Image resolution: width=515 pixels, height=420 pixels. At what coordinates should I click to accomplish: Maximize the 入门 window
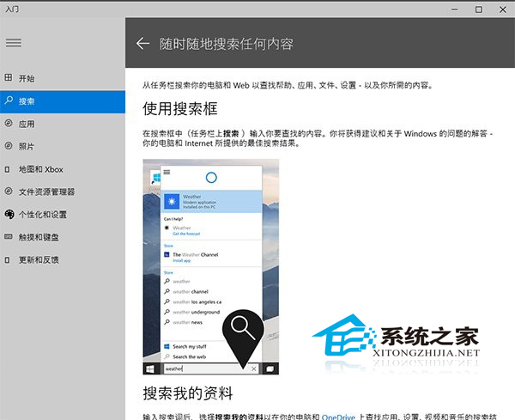[x=479, y=9]
